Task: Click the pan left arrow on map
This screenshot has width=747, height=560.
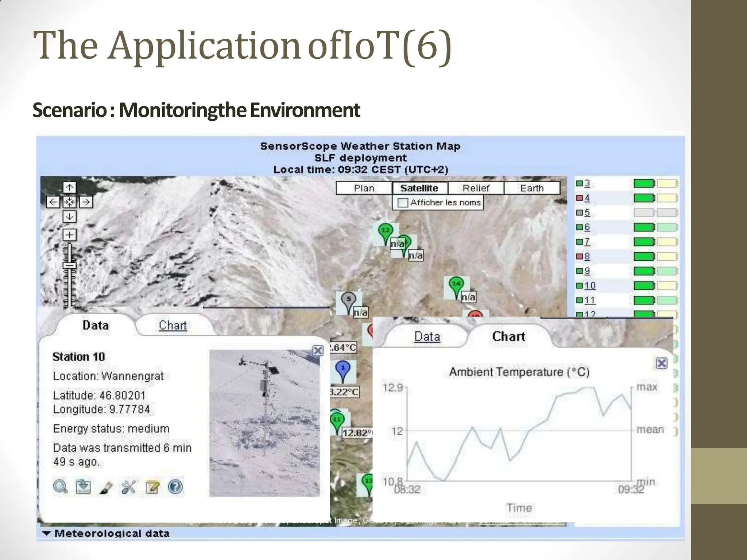Action: [53, 202]
